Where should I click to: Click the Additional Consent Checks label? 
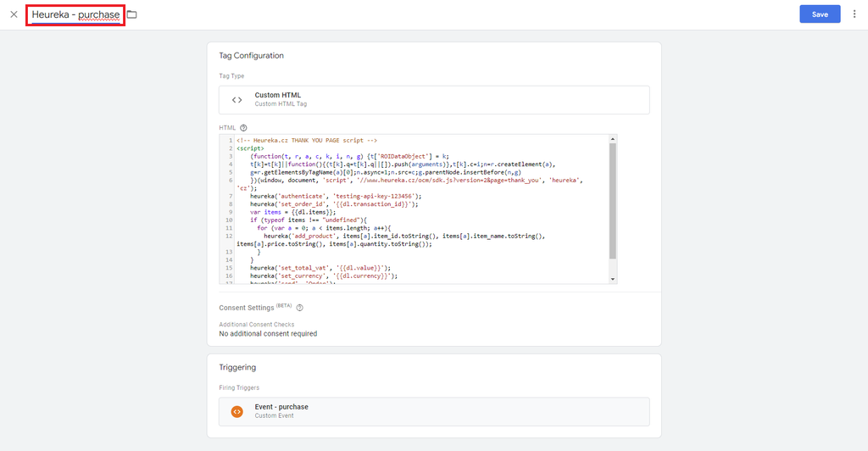[x=256, y=325]
